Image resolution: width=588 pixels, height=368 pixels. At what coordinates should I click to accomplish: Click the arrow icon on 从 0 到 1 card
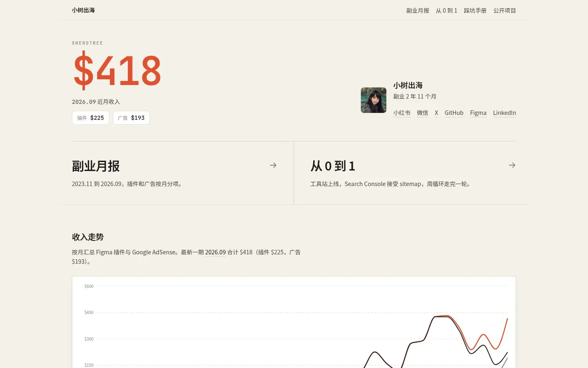512,165
